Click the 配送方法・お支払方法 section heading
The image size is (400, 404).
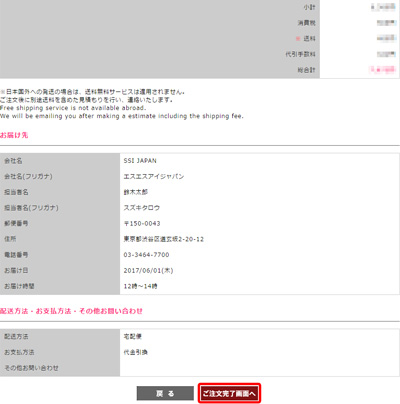[71, 311]
